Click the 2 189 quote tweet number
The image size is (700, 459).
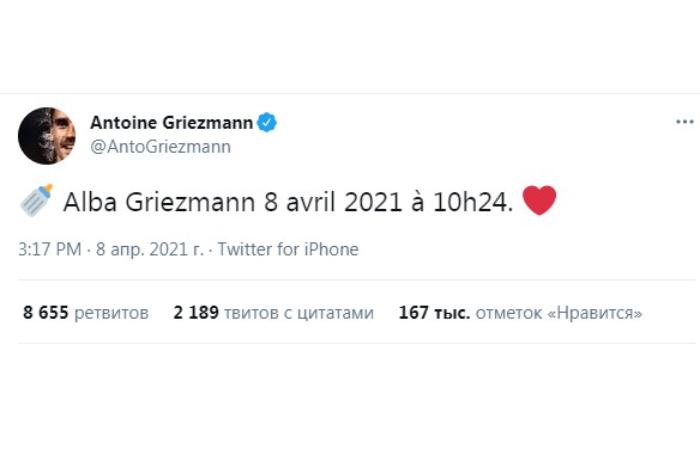(196, 312)
